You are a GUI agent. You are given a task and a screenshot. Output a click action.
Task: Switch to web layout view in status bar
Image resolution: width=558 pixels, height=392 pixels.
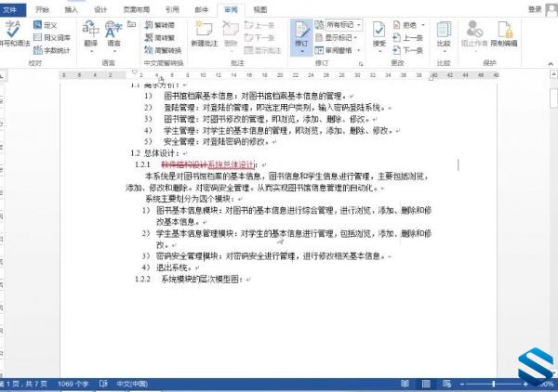click(446, 384)
